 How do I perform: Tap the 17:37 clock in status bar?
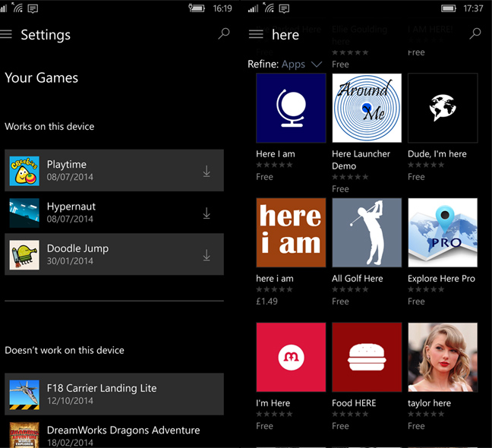[x=473, y=8]
